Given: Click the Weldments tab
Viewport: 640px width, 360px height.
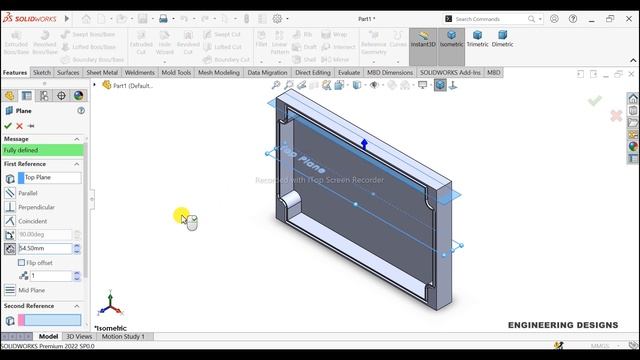Looking at the screenshot, I should tap(140, 72).
